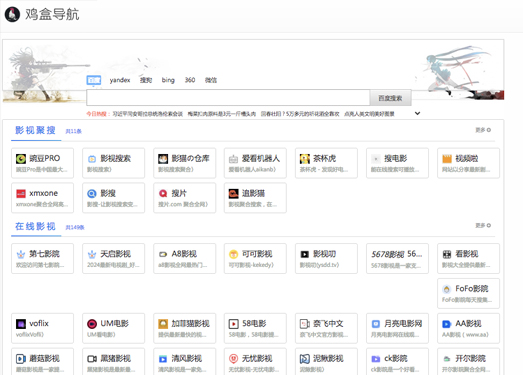Click the 蘑菇影视 card
523x375 pixels.
tap(42, 362)
